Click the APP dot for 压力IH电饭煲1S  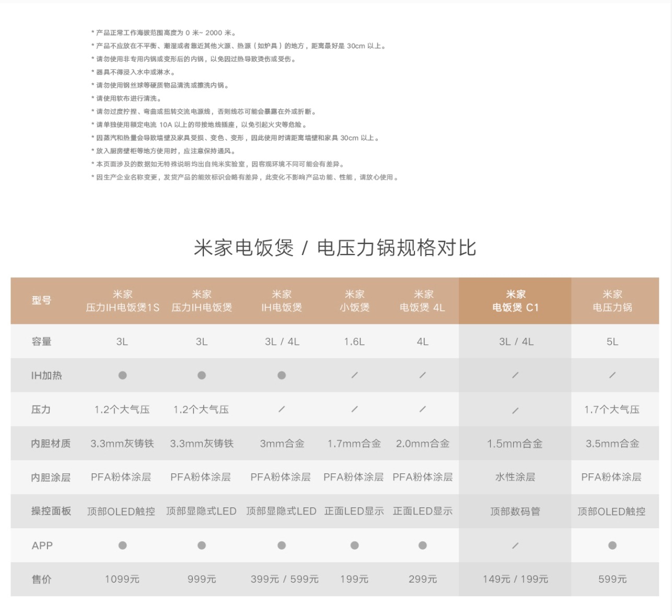click(122, 545)
